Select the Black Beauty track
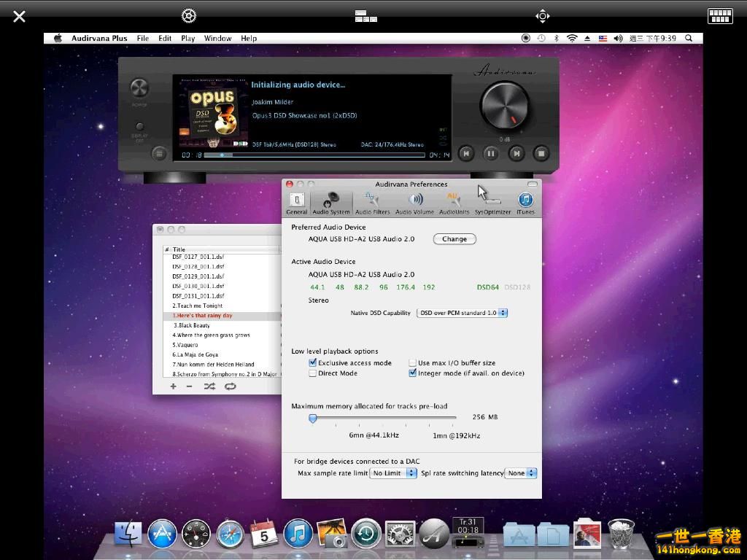Image resolution: width=747 pixels, height=560 pixels. click(193, 325)
